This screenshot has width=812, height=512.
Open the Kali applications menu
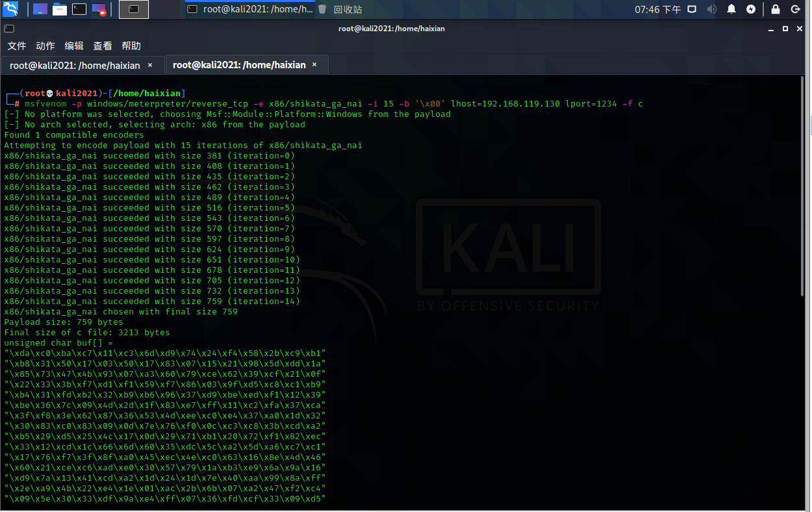tap(10, 9)
